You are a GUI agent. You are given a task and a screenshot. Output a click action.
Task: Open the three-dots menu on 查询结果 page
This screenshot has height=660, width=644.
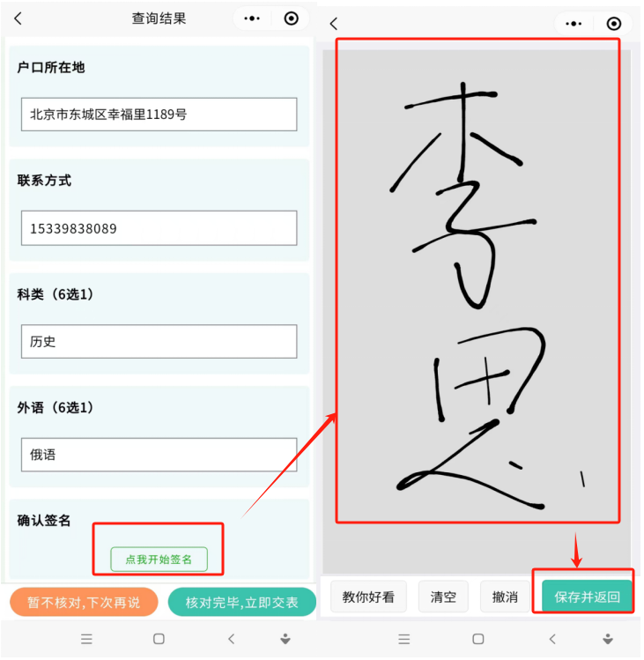(x=252, y=19)
